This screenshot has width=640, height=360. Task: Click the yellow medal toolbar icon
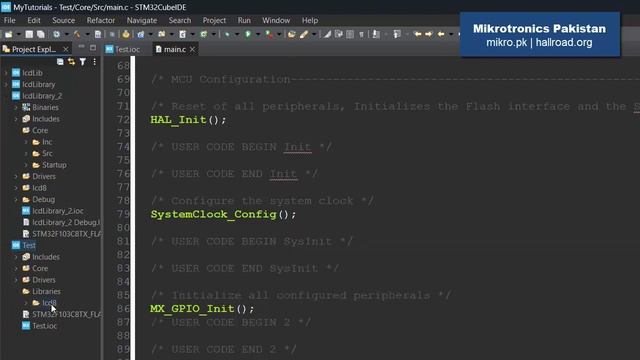(126, 35)
